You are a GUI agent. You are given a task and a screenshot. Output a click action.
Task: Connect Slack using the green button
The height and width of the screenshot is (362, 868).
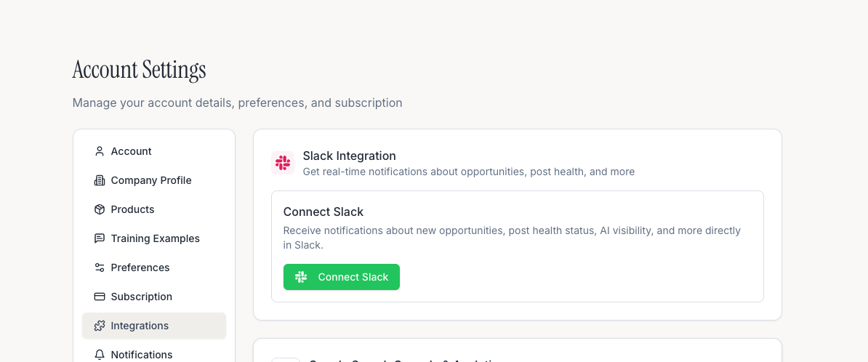(x=342, y=277)
